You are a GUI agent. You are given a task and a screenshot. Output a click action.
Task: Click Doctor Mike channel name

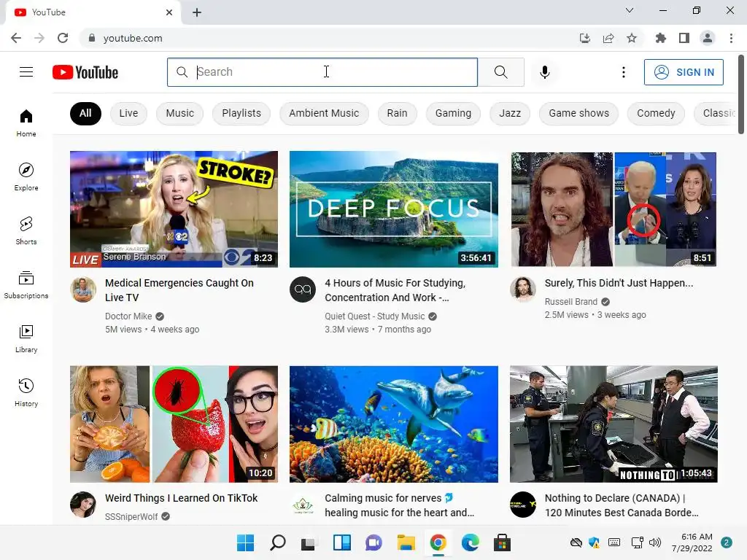click(x=128, y=316)
